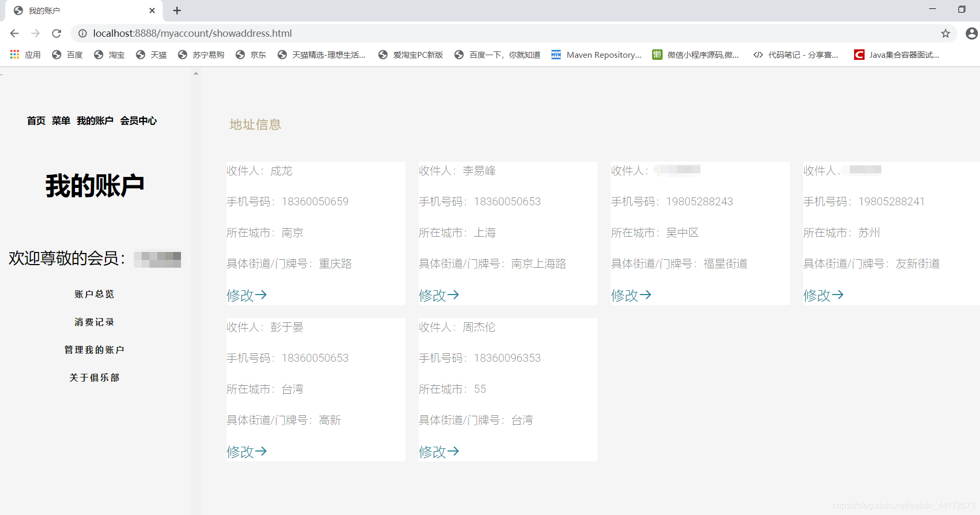Open the 苏宁易购 bookmark
The height and width of the screenshot is (515, 980).
pos(201,55)
